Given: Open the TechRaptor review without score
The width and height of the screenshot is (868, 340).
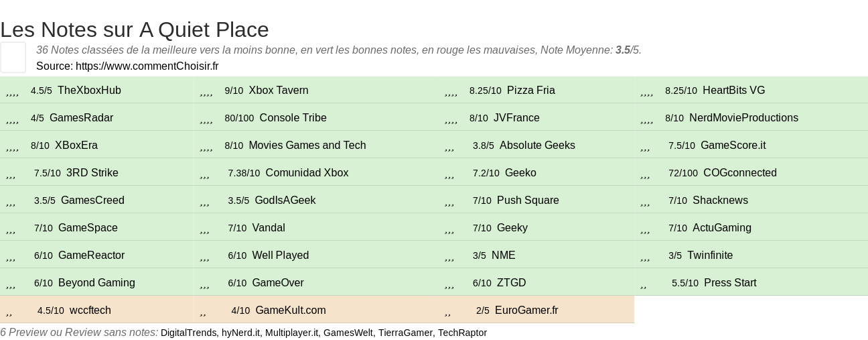Looking at the screenshot, I should (462, 333).
